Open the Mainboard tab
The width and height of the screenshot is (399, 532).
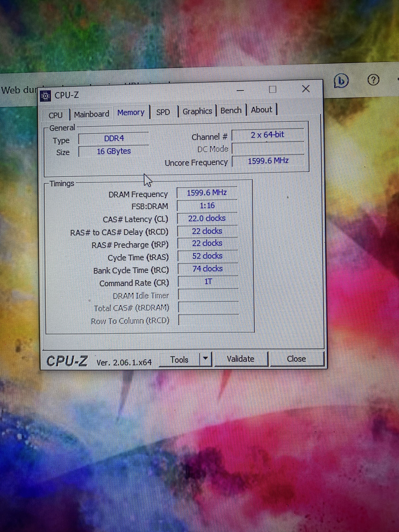click(x=92, y=114)
